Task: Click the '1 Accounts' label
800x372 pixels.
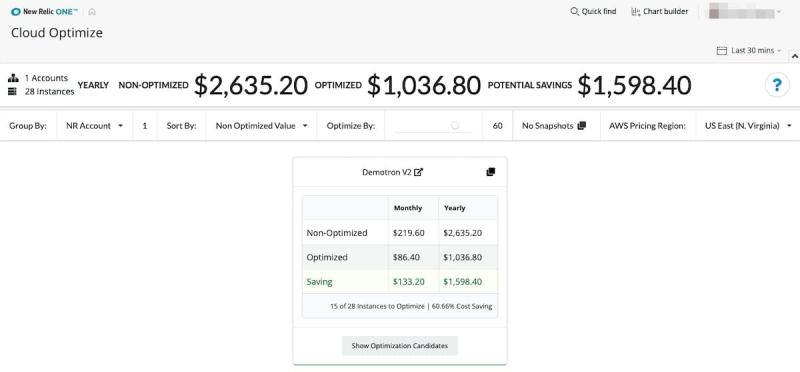Action: click(x=46, y=78)
